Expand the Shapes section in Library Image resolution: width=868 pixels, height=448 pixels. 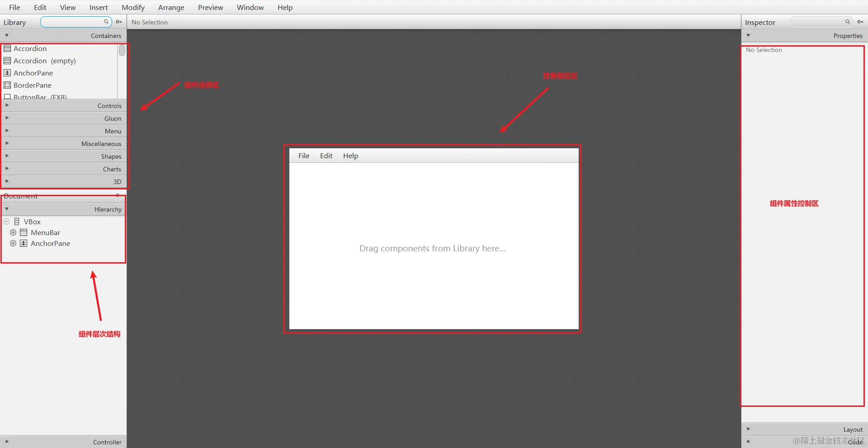tap(7, 156)
